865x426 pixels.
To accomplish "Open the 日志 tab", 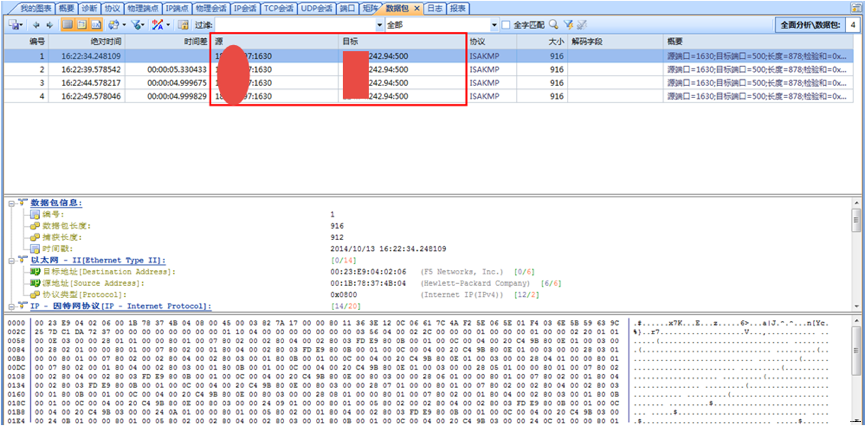I will click(x=435, y=7).
